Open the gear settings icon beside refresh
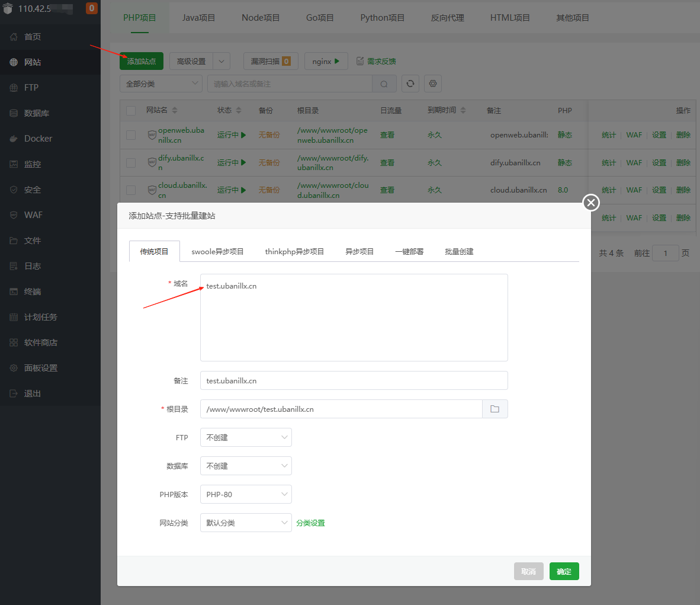Viewport: 700px width, 605px height. click(x=432, y=84)
